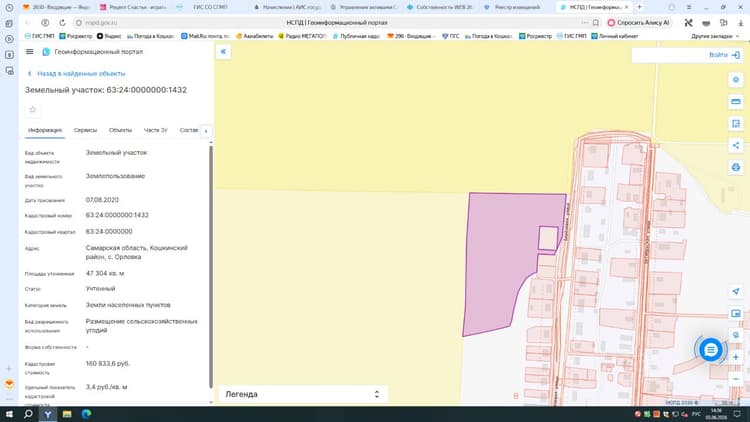Select cadastral value 160 833,6 руб.
Image resolution: width=750 pixels, height=422 pixels.
pyautogui.click(x=108, y=364)
